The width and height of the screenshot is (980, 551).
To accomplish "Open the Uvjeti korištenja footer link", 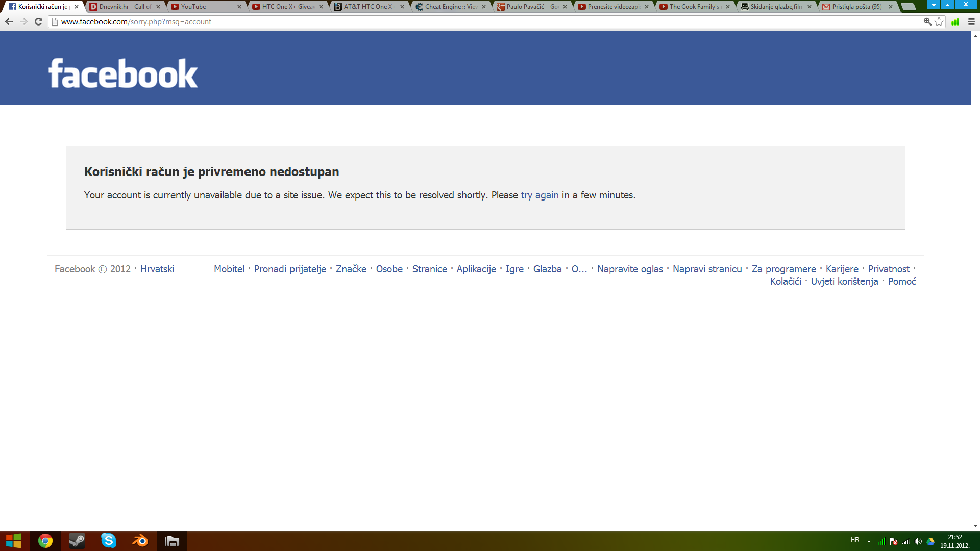I will pos(845,281).
